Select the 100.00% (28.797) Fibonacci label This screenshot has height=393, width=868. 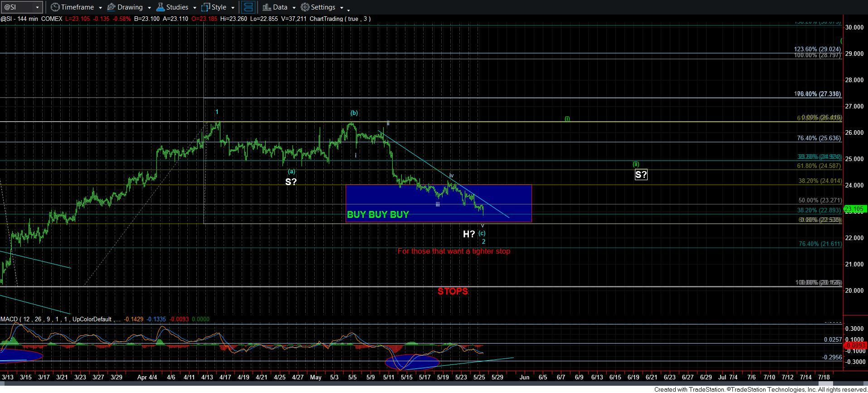(x=818, y=55)
